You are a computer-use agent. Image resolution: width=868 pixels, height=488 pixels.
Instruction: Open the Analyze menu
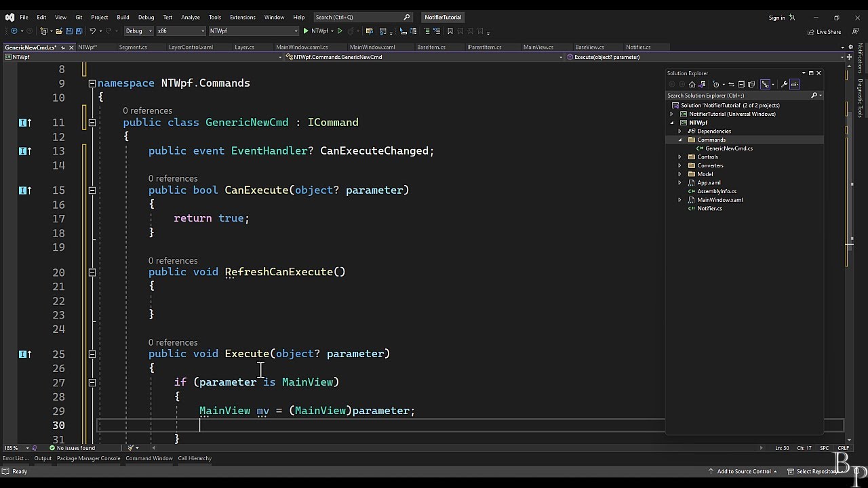coord(191,17)
